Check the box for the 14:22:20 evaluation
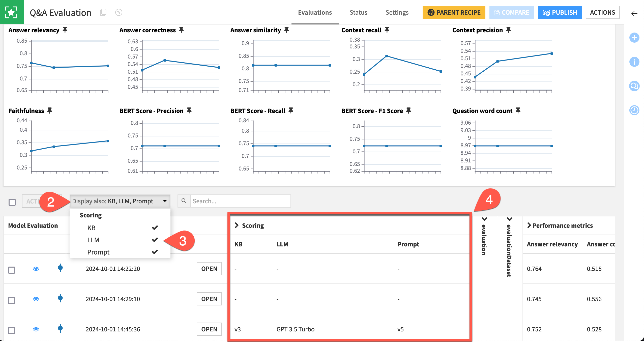Image resolution: width=644 pixels, height=342 pixels. [12, 270]
